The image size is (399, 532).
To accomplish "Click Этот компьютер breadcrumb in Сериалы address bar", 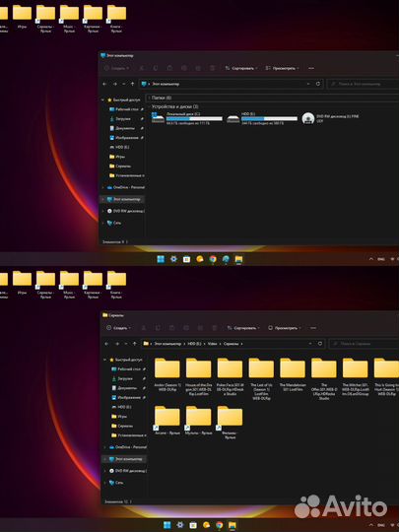I will tap(167, 344).
